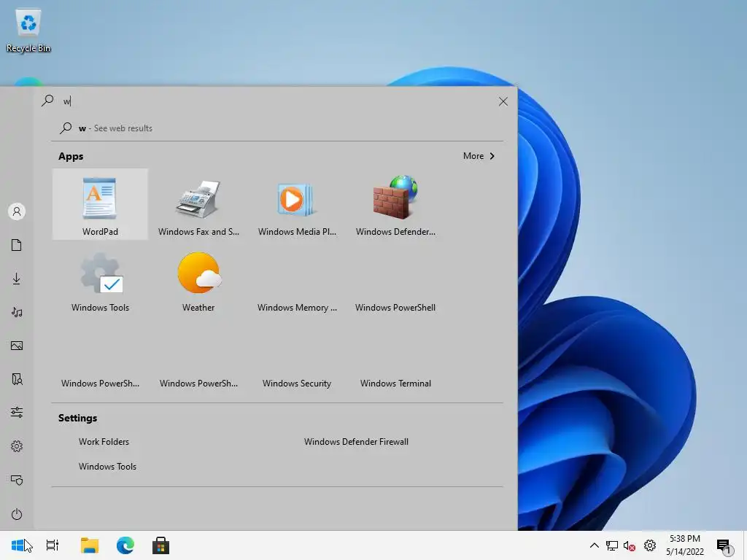Image resolution: width=747 pixels, height=560 pixels.
Task: Select Recycle Bin on desktop
Action: click(28, 31)
